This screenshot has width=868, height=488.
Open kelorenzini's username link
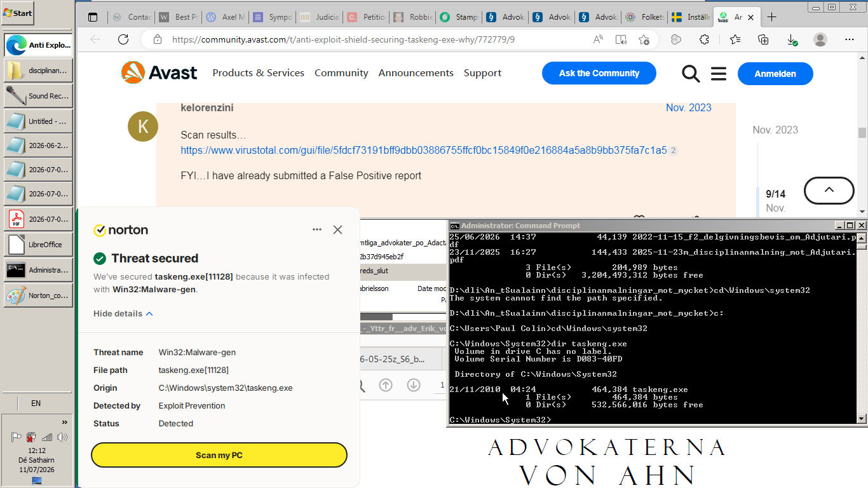point(207,108)
